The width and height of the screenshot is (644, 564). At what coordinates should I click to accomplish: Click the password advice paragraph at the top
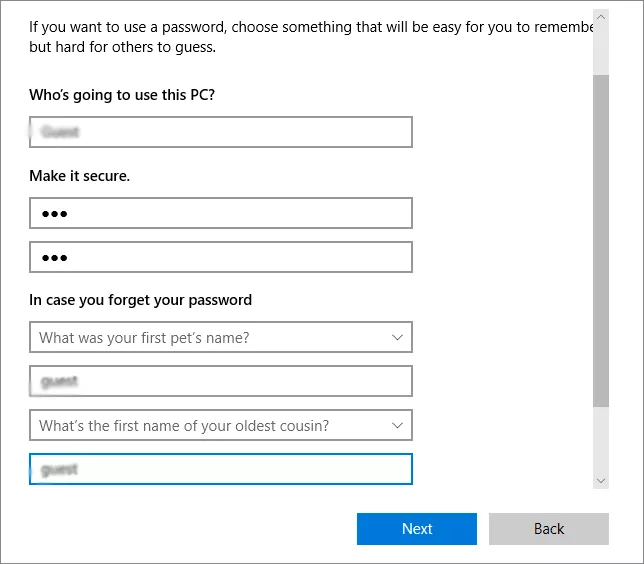[x=300, y=37]
